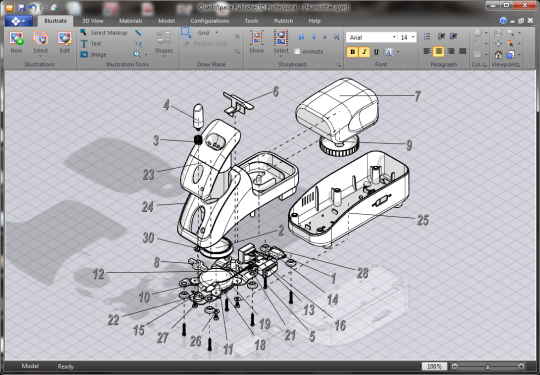Image resolution: width=540 pixels, height=375 pixels.
Task: Toggle bold formatting
Action: click(352, 52)
